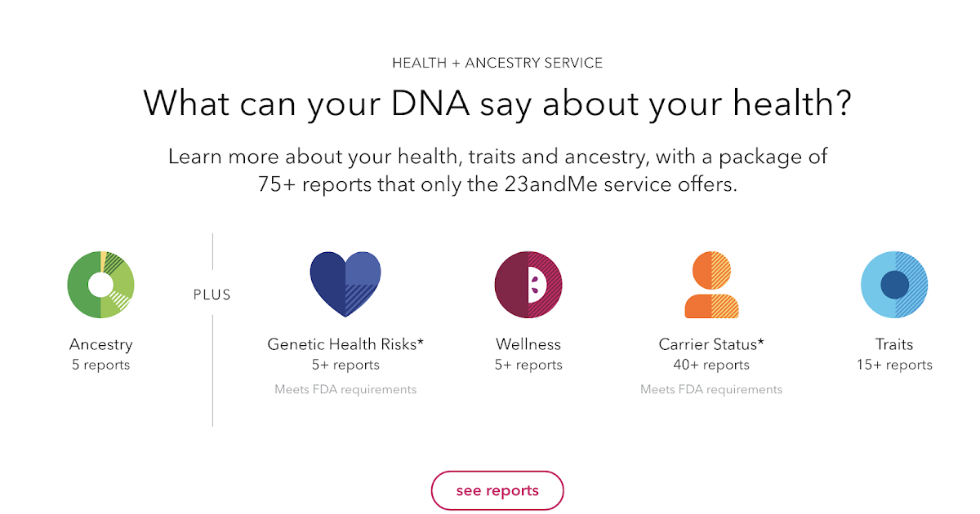This screenshot has width=980, height=514.
Task: Click the 5 reports text under Ancestry
Action: coord(100,365)
